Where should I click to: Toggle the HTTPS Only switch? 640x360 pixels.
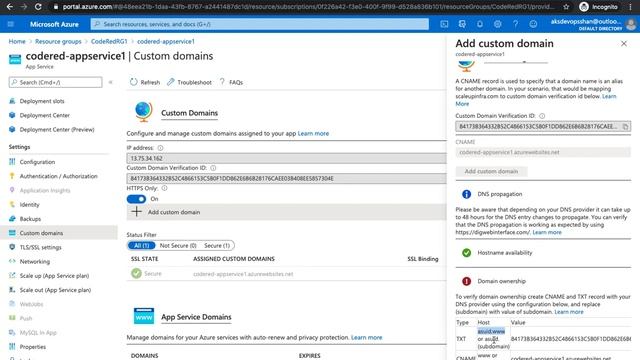136,199
